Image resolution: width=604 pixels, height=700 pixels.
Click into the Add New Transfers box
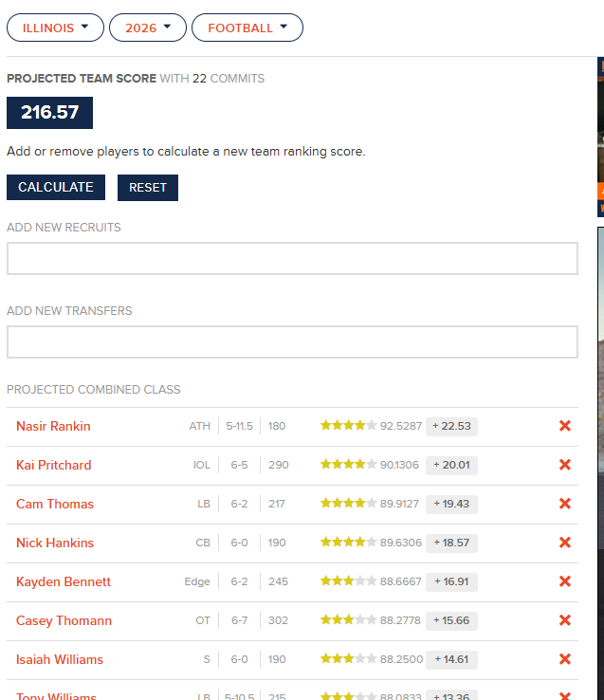[x=292, y=342]
